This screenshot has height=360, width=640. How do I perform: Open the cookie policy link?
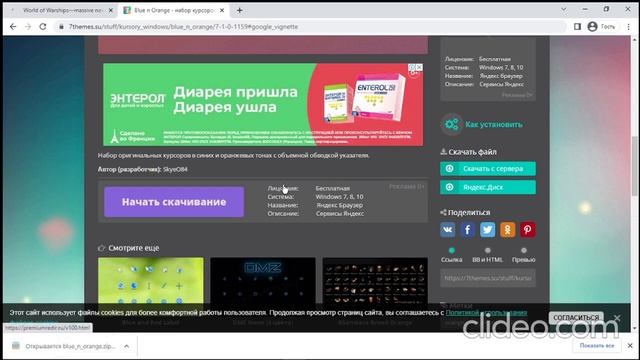click(x=486, y=313)
